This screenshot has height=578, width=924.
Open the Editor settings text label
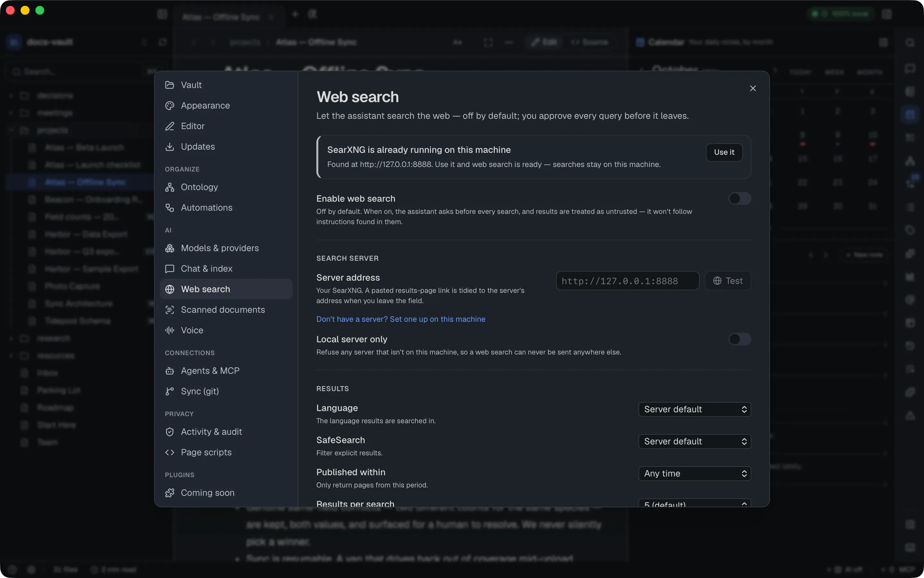pyautogui.click(x=193, y=126)
